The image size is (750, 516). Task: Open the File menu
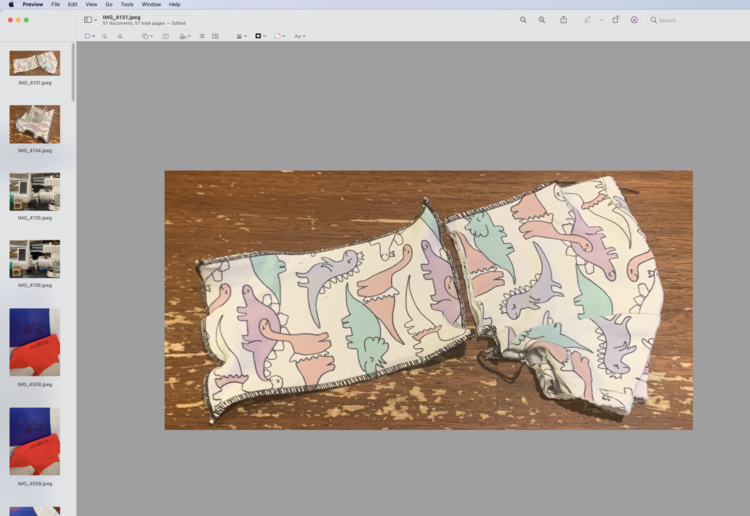[55, 4]
